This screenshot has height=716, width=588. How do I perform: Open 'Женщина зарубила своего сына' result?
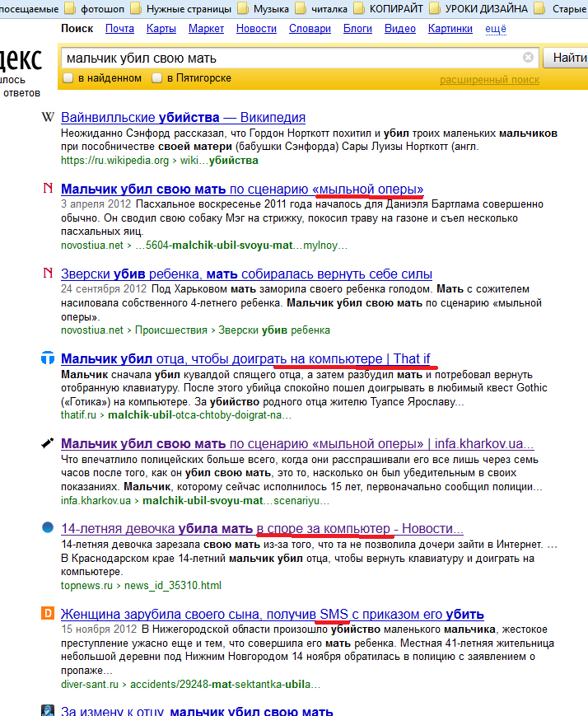(273, 614)
